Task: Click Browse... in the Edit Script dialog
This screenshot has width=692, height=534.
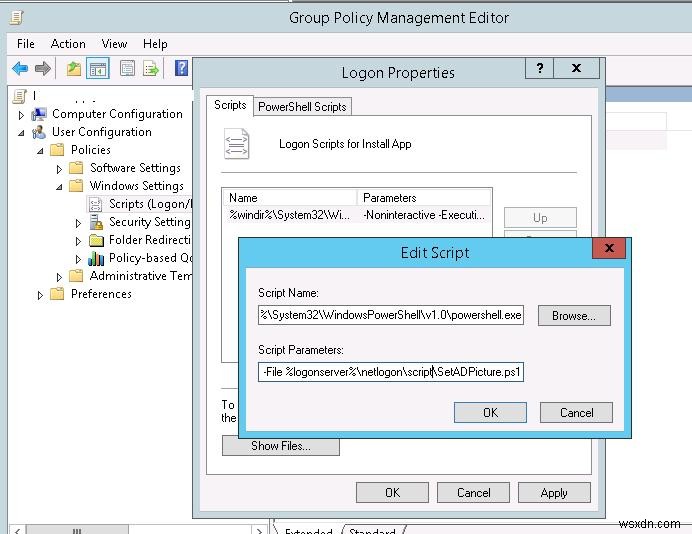Action: point(574,316)
